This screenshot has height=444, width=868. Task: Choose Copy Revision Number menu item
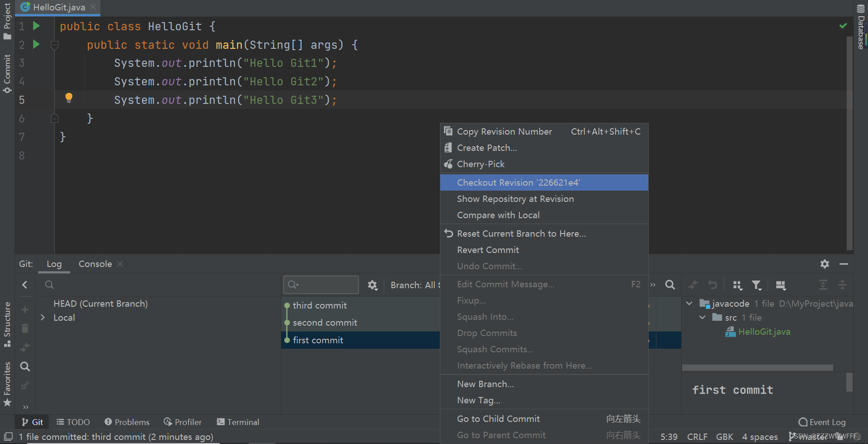(544, 131)
